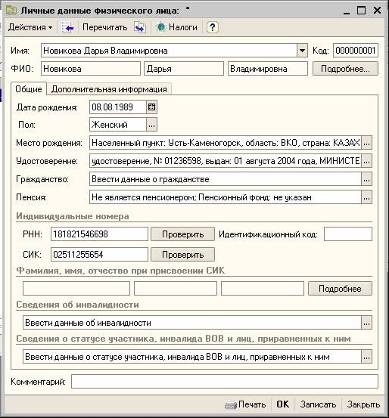The width and height of the screenshot is (389, 418).
Task: Click the РНН number field
Action: pos(99,234)
